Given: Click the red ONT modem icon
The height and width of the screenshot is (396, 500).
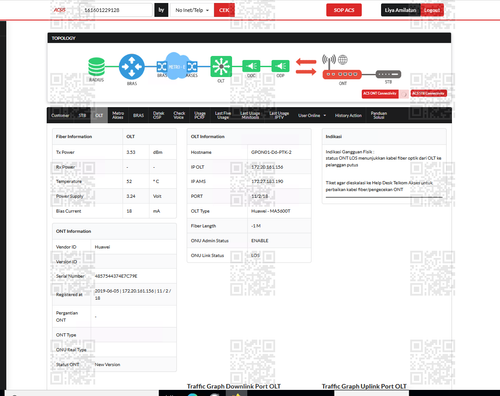Looking at the screenshot, I should point(342,74).
